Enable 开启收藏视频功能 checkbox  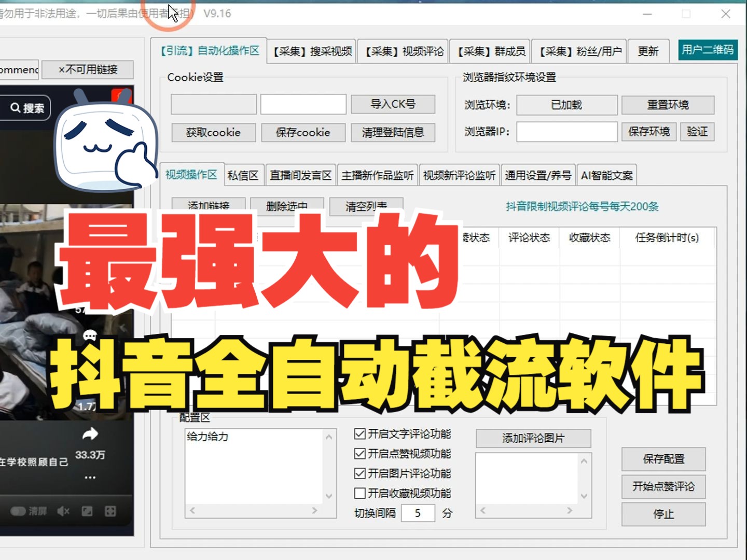359,493
